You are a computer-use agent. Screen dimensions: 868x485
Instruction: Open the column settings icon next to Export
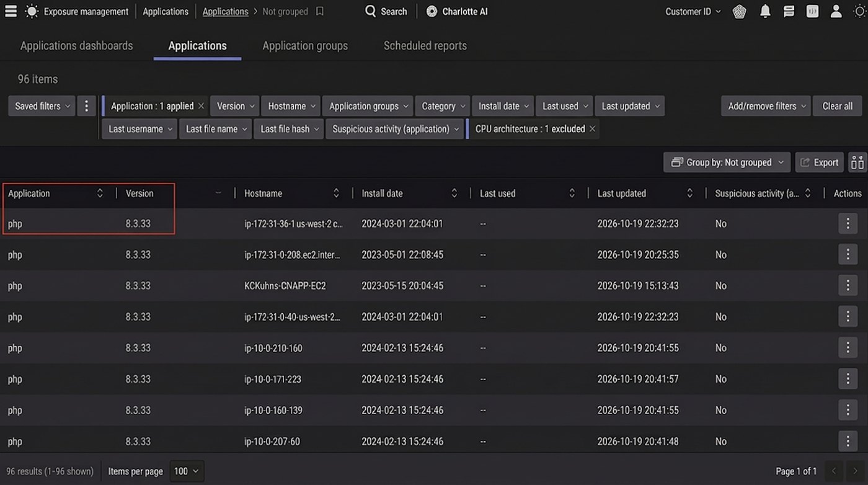(x=857, y=162)
